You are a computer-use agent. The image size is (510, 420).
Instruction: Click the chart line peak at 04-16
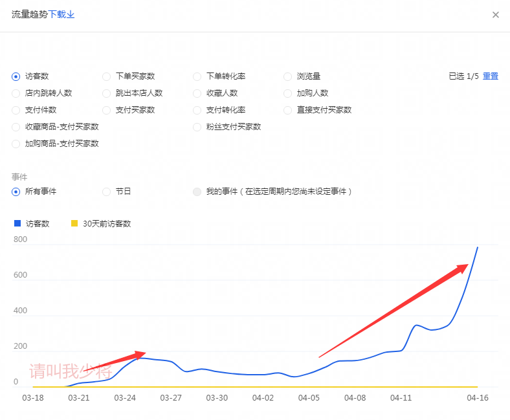(x=478, y=247)
